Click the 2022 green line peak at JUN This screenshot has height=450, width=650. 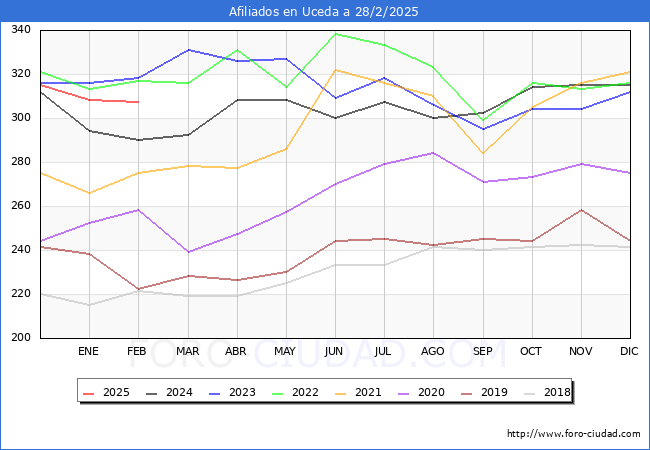point(335,34)
